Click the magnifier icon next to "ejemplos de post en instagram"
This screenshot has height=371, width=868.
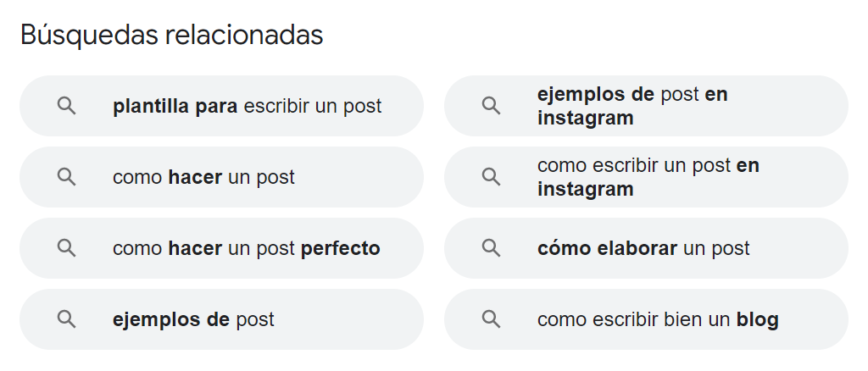pos(491,106)
